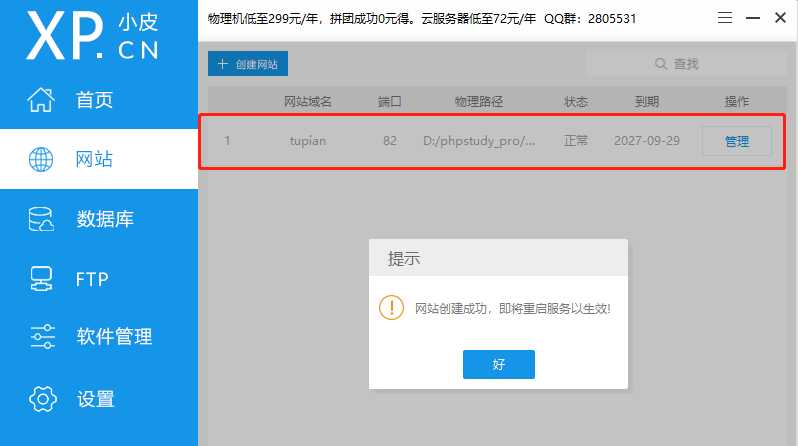Click the 查找 search field
This screenshot has width=798, height=446.
(686, 64)
